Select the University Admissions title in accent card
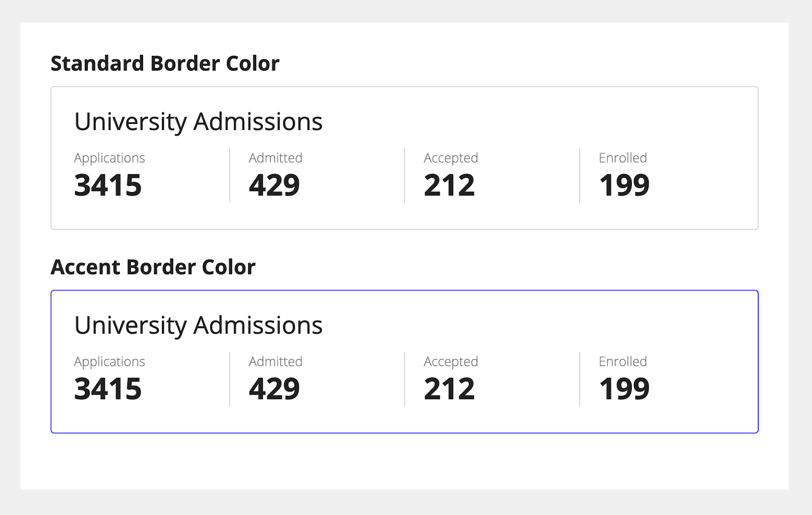Viewport: 812px width, 515px height. [x=198, y=325]
